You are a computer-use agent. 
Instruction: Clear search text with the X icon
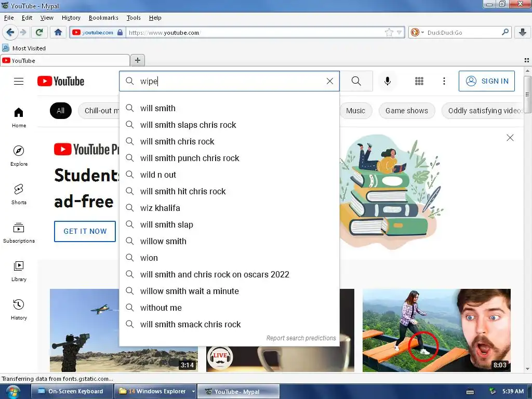pyautogui.click(x=329, y=81)
